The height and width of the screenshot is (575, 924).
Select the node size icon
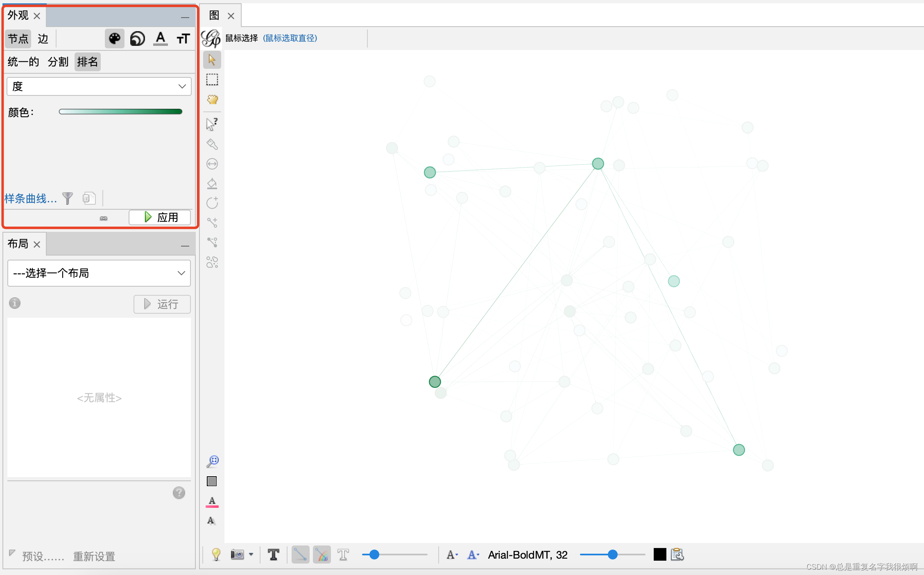click(138, 38)
